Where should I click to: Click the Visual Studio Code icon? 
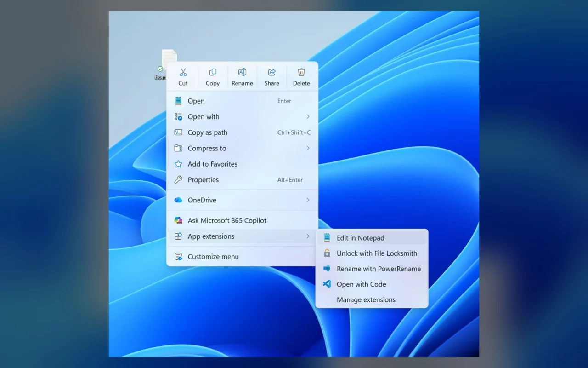click(x=327, y=284)
